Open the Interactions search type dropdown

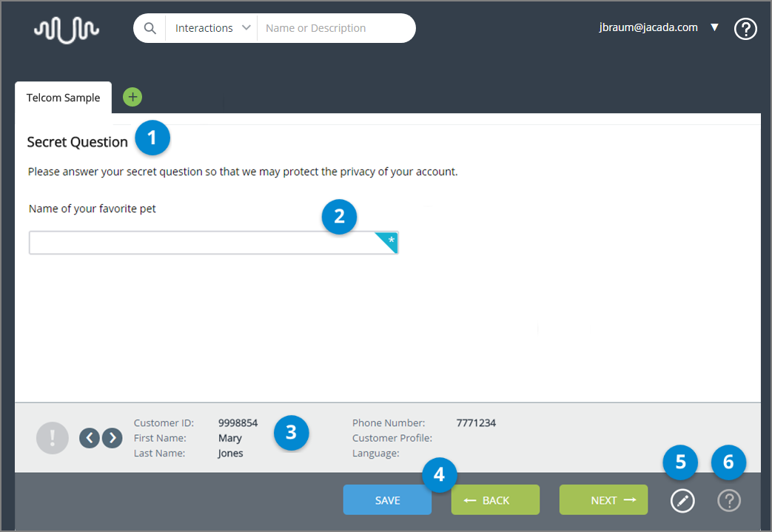click(x=212, y=28)
